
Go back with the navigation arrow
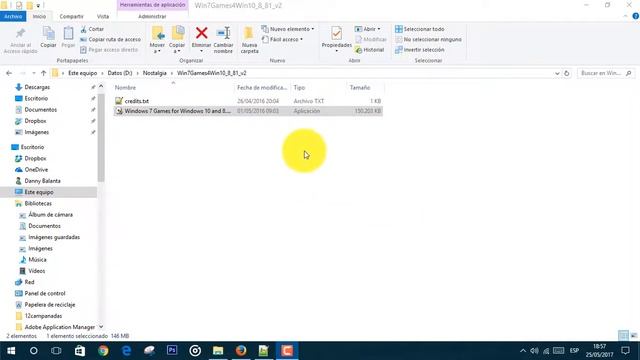click(x=9, y=73)
